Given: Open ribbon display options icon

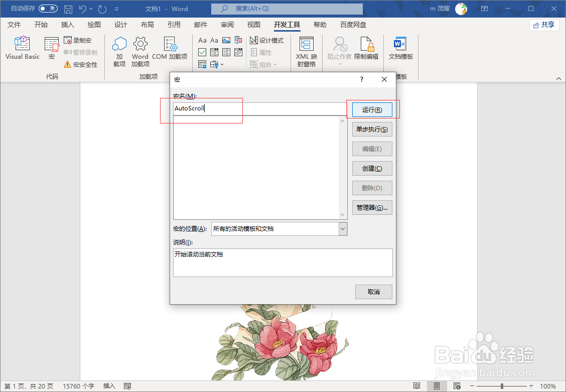Looking at the screenshot, I should click(x=484, y=9).
